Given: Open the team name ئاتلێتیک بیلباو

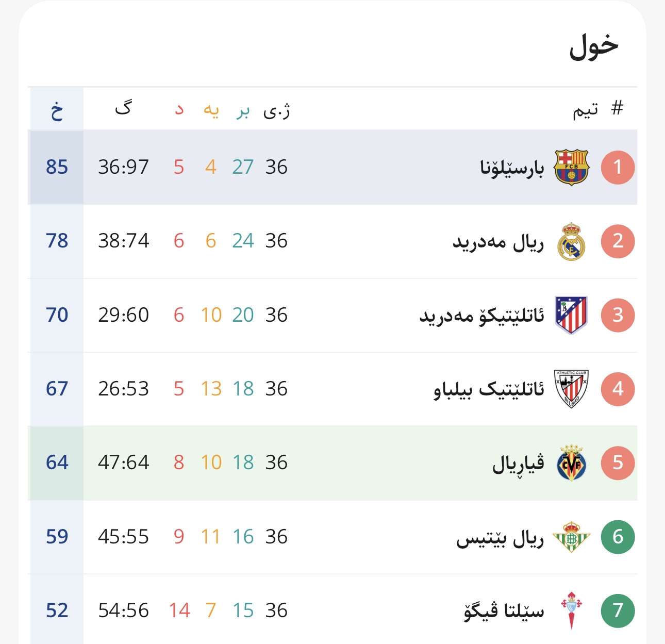Looking at the screenshot, I should [x=489, y=389].
